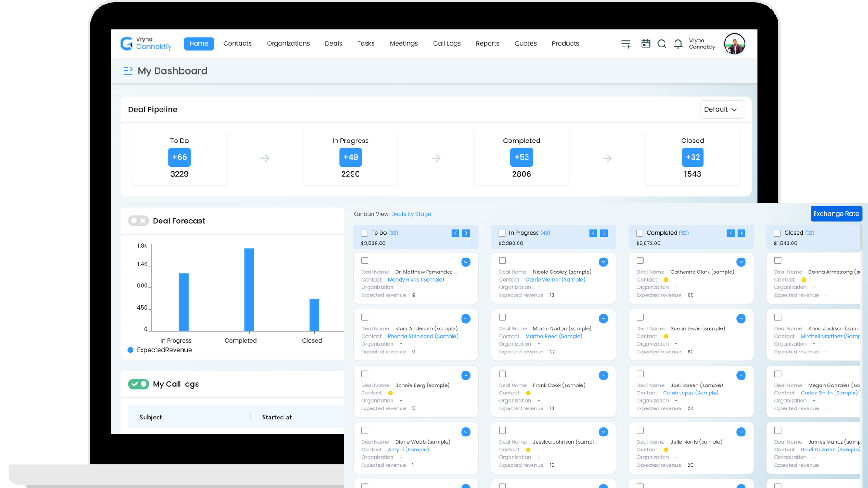Viewport: 868px width, 488px height.
Task: Click warning dot on Catherine Clark contact
Action: [x=666, y=280]
